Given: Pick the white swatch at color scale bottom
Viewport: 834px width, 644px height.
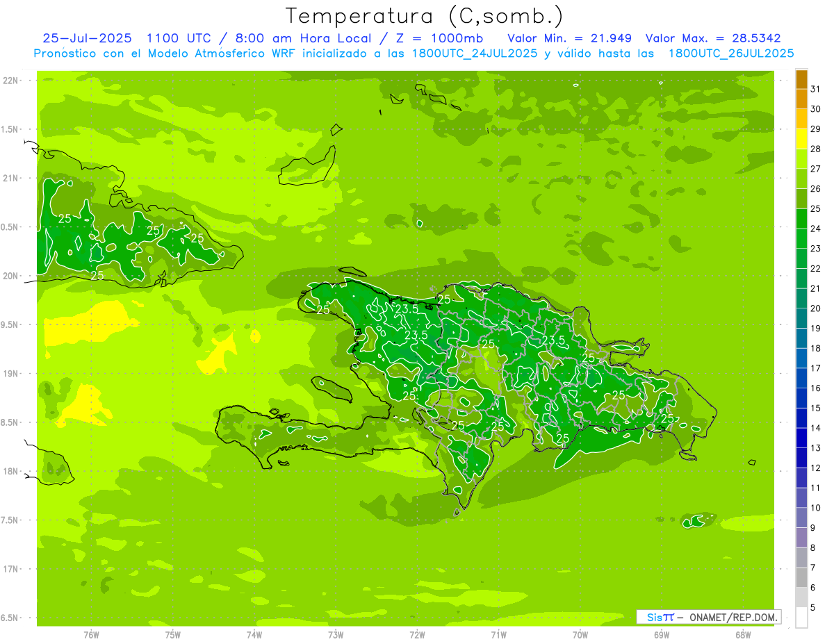Looking at the screenshot, I should click(801, 617).
